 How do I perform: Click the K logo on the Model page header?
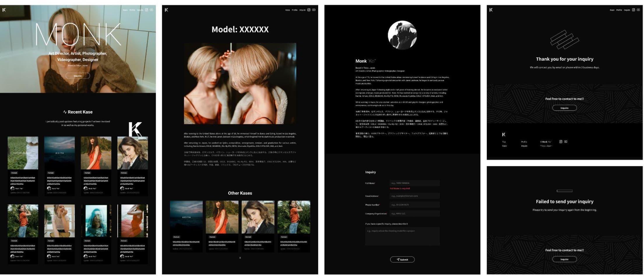point(166,10)
